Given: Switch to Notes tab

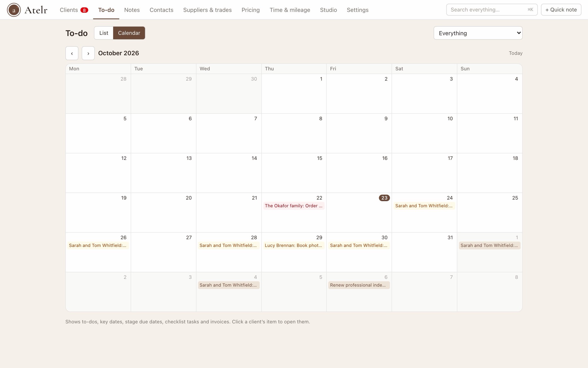Looking at the screenshot, I should tap(132, 10).
